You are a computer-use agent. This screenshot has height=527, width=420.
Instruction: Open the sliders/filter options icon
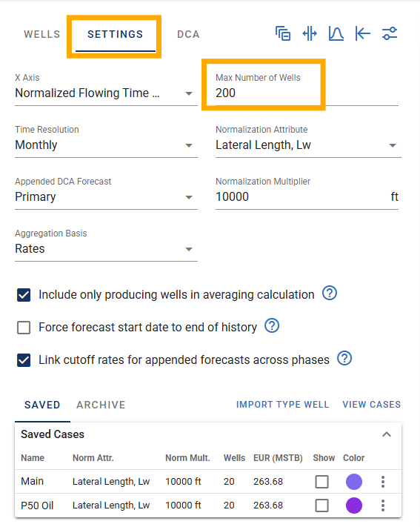pos(390,33)
